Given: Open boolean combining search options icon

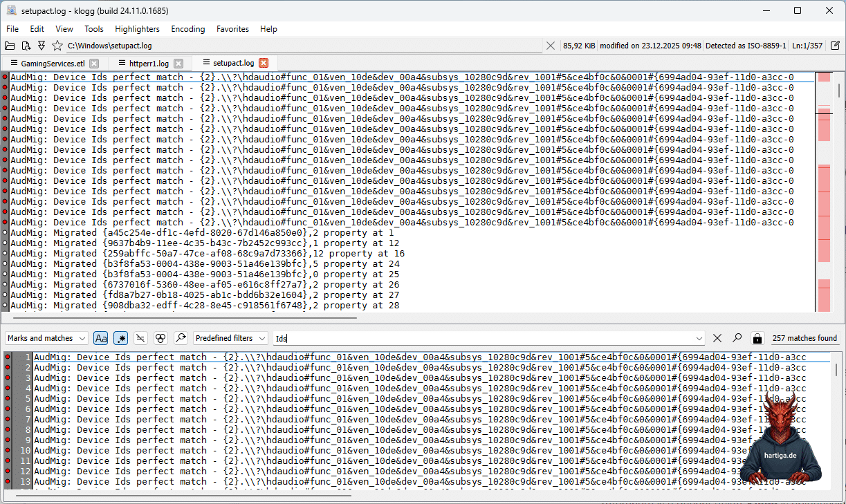Looking at the screenshot, I should [160, 338].
